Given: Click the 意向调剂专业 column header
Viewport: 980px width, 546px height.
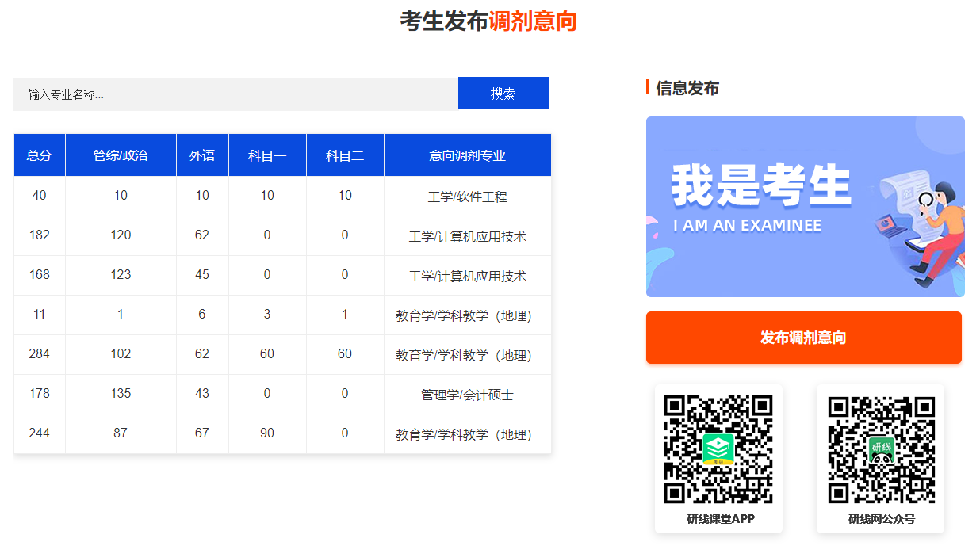Looking at the screenshot, I should (467, 155).
